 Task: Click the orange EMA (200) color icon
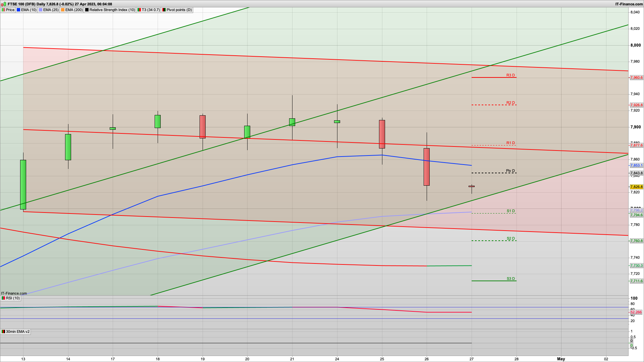pyautogui.click(x=63, y=10)
